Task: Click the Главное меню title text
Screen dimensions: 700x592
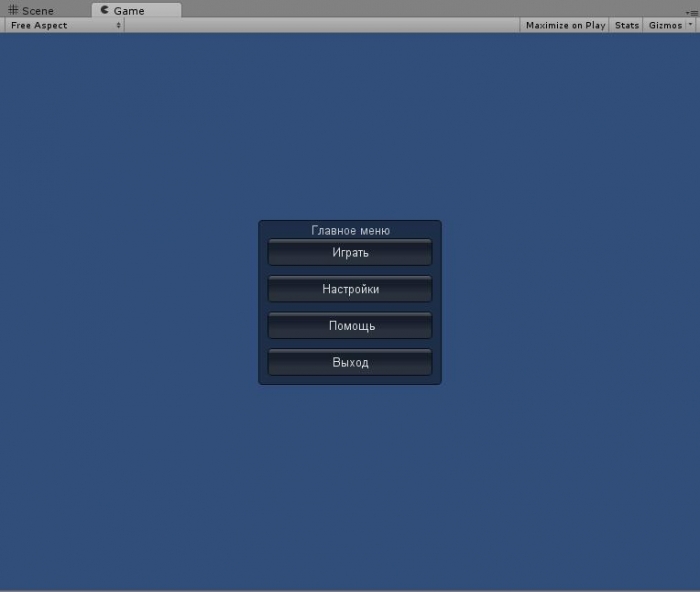Action: coord(350,230)
